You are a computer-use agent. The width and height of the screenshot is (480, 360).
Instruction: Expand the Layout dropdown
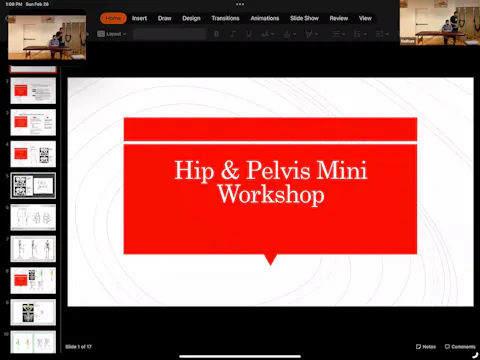(112, 34)
